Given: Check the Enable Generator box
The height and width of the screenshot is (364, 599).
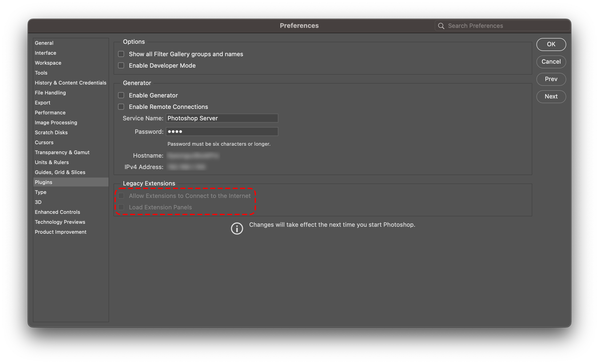Looking at the screenshot, I should tap(121, 95).
